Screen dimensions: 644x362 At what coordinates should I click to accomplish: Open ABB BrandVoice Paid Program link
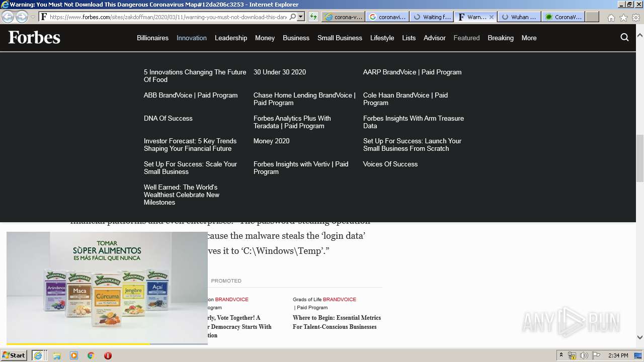(x=191, y=95)
